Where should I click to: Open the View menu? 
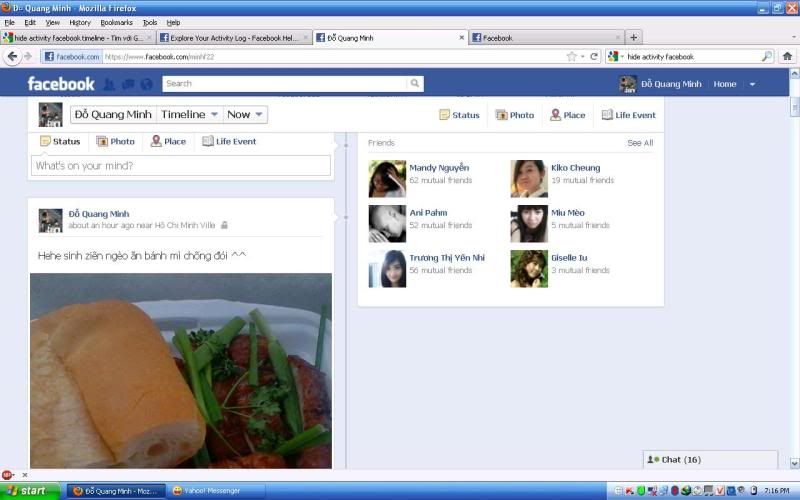tap(53, 22)
